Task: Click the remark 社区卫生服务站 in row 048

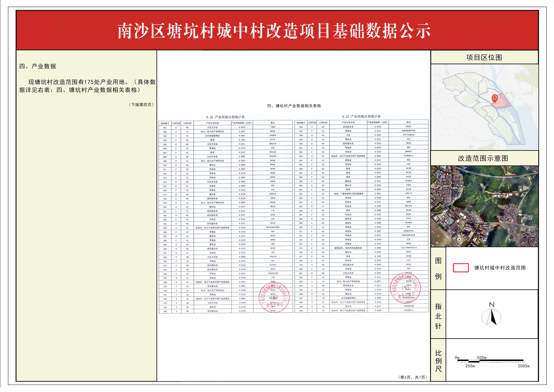Action: coord(409,135)
